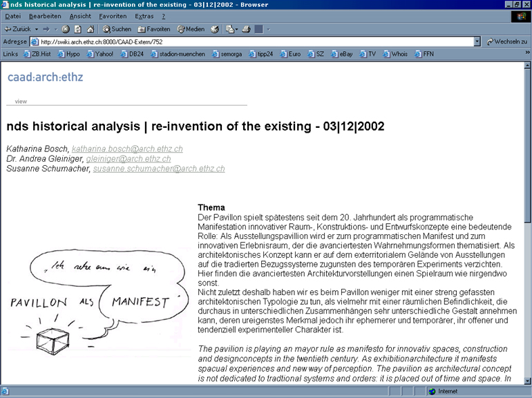The image size is (532, 398).
Task: Refresh the current page
Action: coord(77,29)
